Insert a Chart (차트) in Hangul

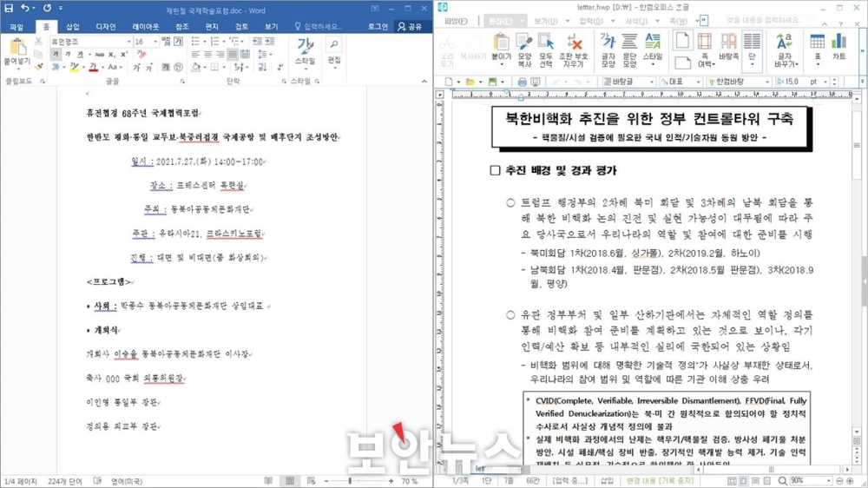click(839, 47)
